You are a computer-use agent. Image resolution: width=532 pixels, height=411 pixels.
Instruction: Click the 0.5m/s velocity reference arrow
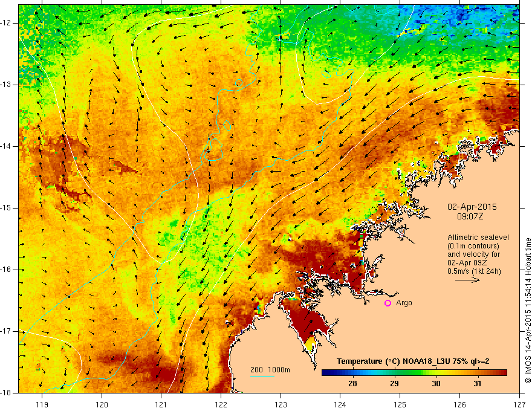467,280
